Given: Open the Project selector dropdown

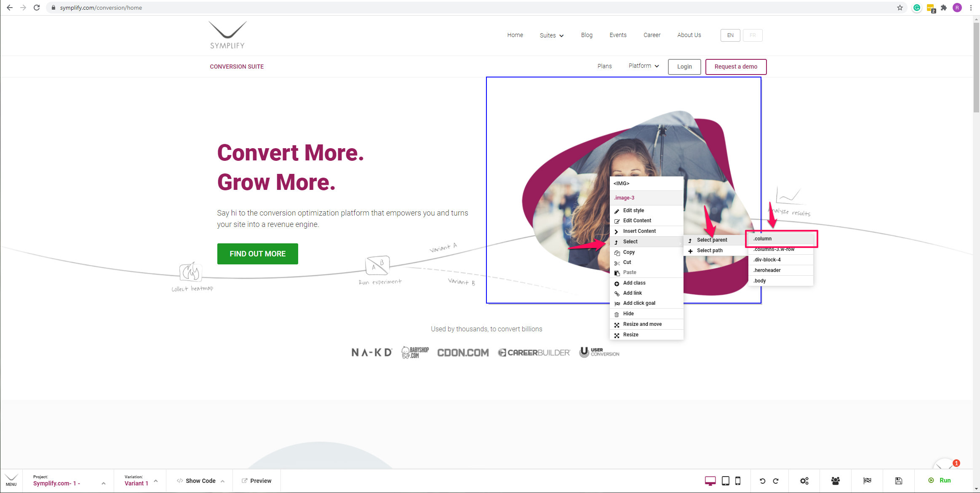Looking at the screenshot, I should pyautogui.click(x=69, y=480).
